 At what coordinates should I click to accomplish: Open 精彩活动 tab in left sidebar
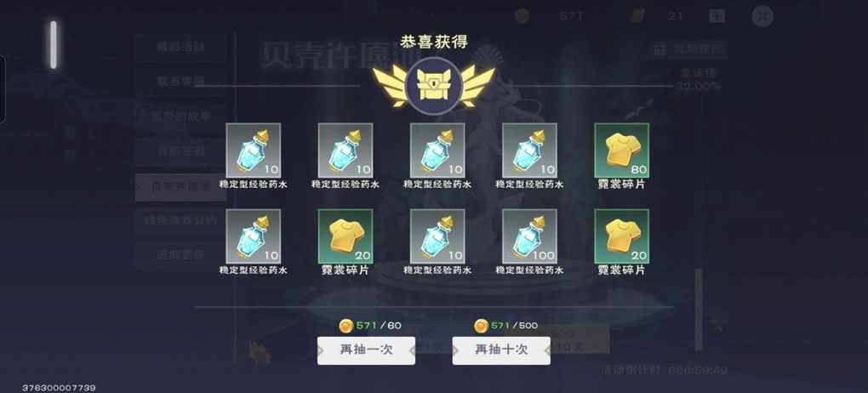[180, 48]
